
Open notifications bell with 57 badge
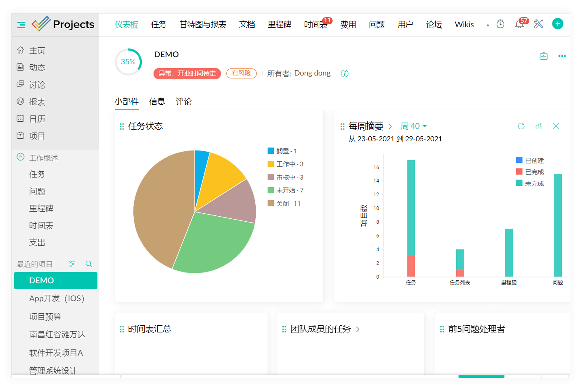point(519,24)
